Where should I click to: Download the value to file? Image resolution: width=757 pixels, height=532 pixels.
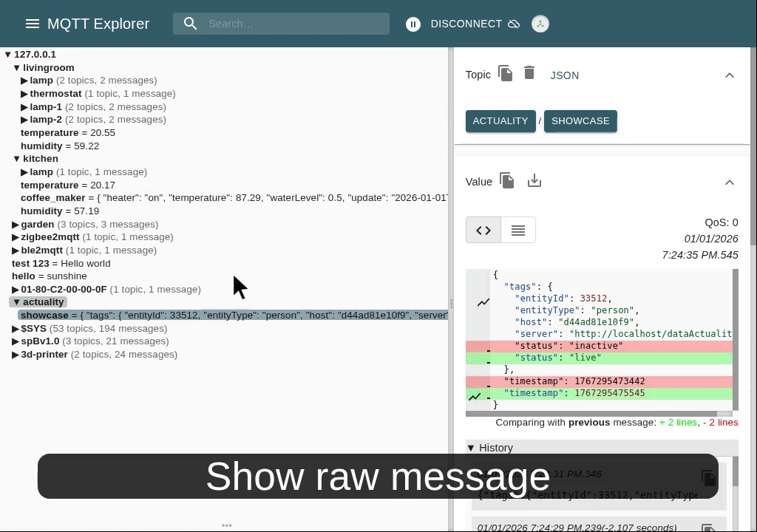click(x=534, y=181)
